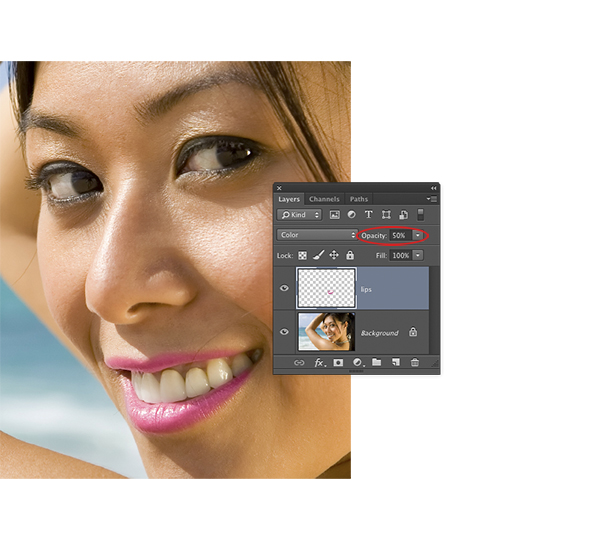Switch to the Paths tab

tap(359, 199)
